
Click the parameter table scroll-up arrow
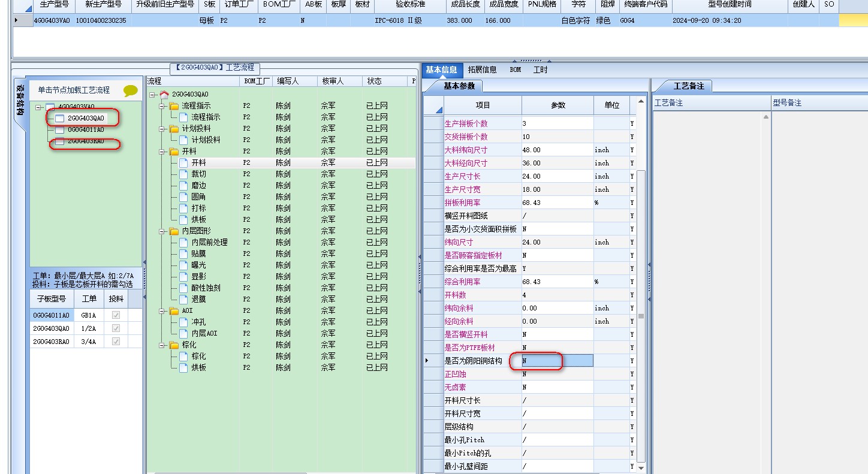click(x=641, y=101)
